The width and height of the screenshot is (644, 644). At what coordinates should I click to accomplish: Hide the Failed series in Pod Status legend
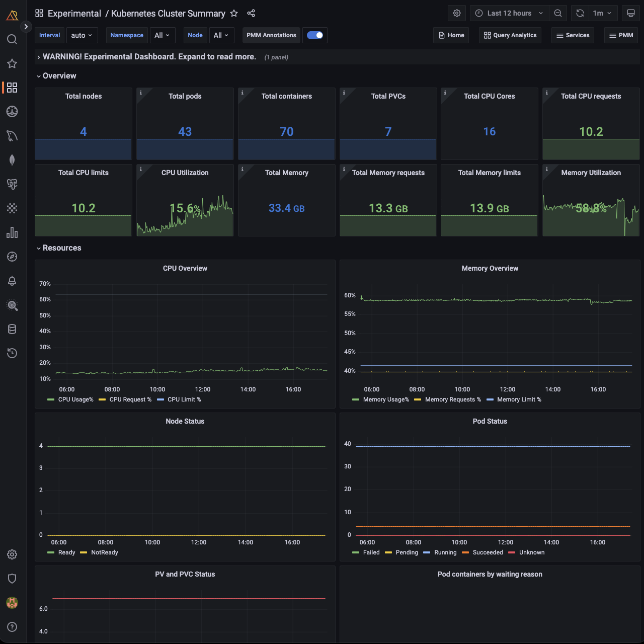tap(371, 552)
